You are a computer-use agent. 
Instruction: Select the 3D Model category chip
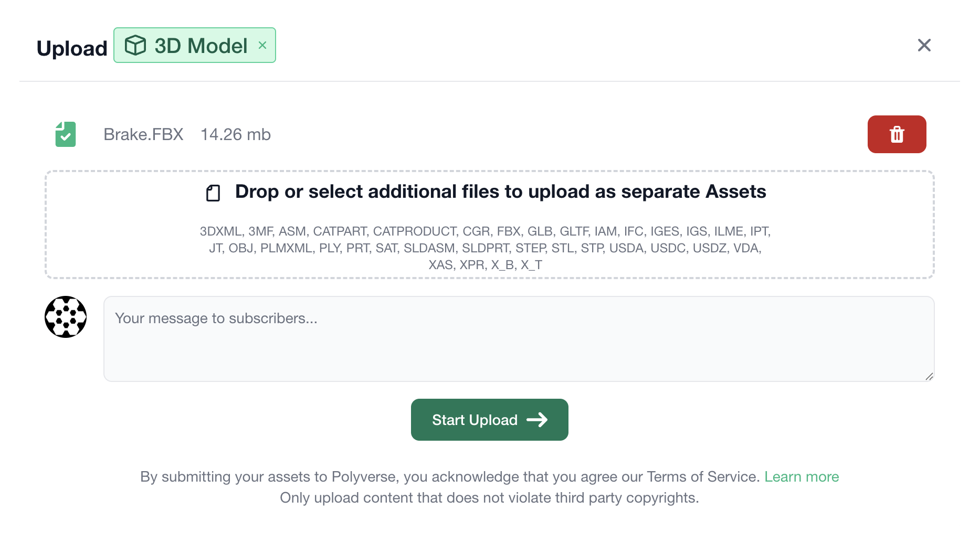click(194, 45)
